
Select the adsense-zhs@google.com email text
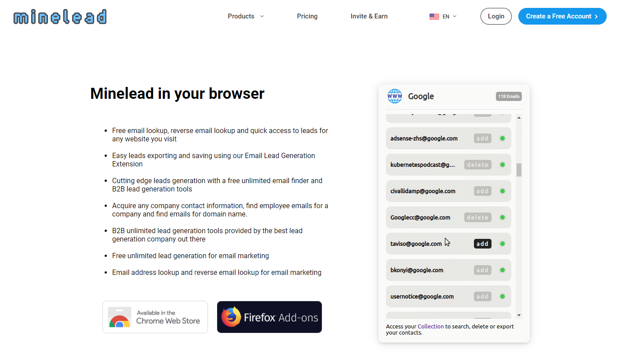point(424,138)
